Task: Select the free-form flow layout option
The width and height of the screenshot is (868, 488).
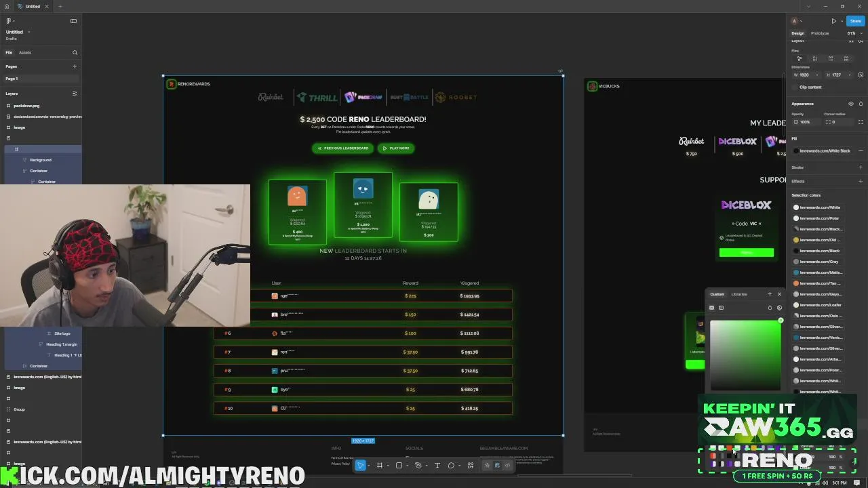Action: pos(800,58)
